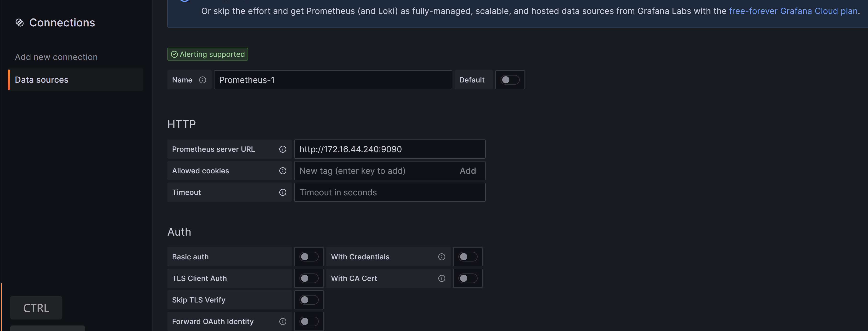Toggle Skip TLS Verify on
This screenshot has width=868, height=331.
309,300
